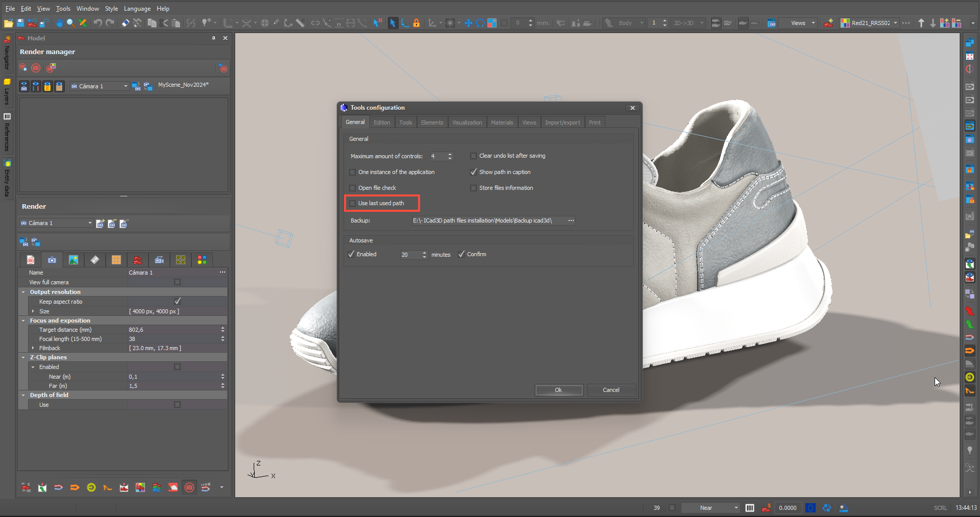
Task: Open the Tools menu
Action: coord(63,9)
